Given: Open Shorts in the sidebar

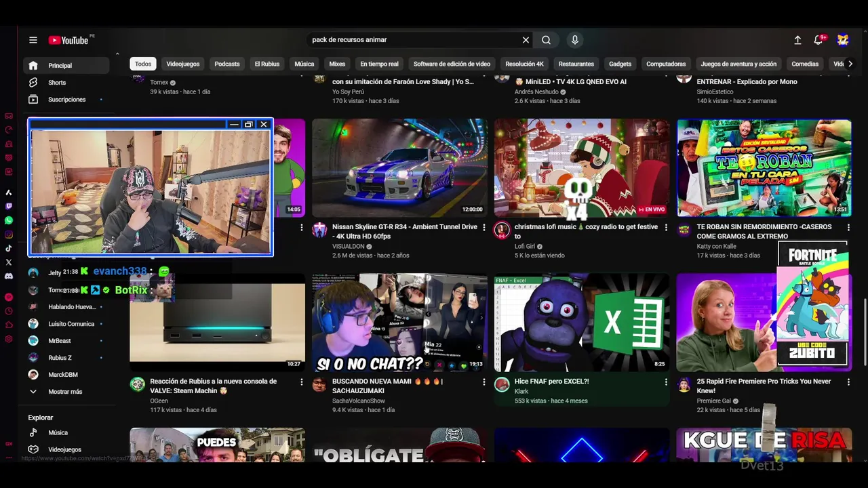Looking at the screenshot, I should pos(66,83).
